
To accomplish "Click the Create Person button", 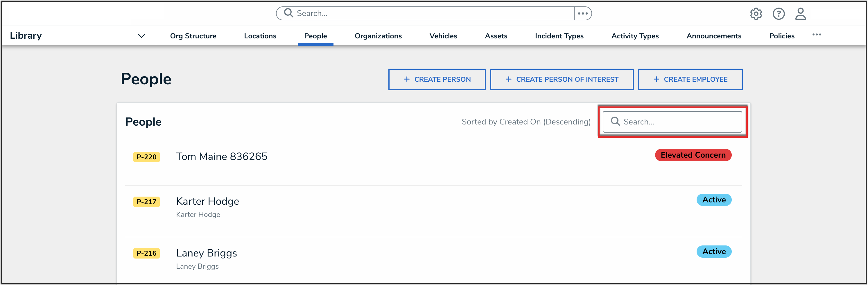I will pyautogui.click(x=437, y=79).
